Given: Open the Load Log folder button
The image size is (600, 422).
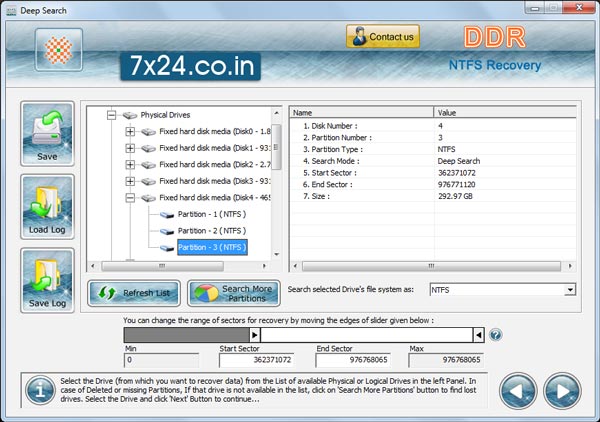Looking at the screenshot, I should [47, 207].
